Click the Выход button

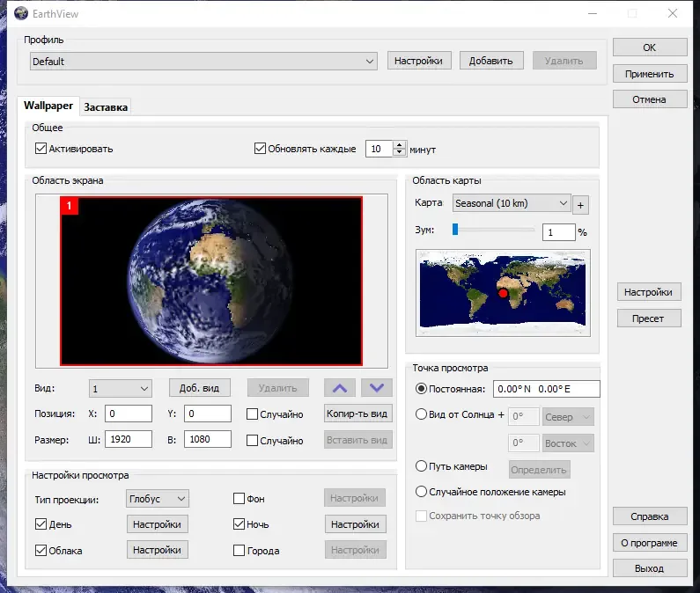click(x=650, y=568)
